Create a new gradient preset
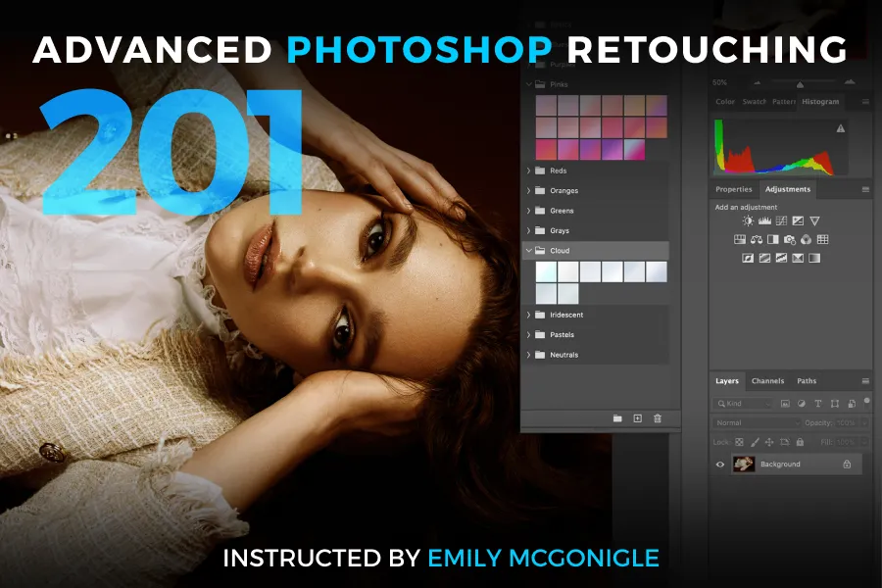The height and width of the screenshot is (588, 882). [637, 418]
